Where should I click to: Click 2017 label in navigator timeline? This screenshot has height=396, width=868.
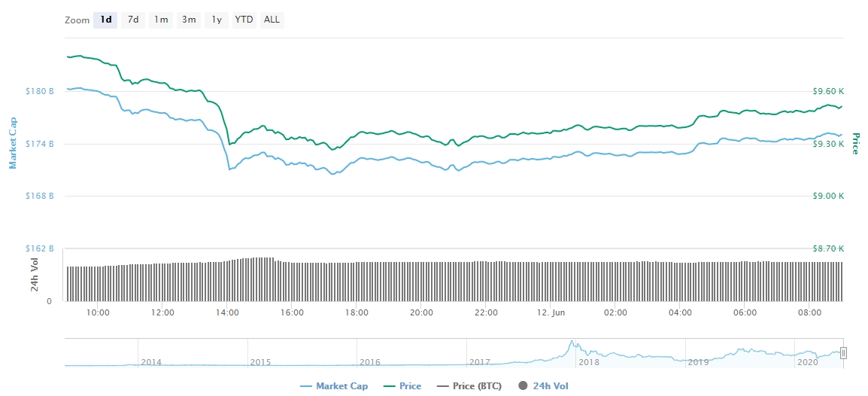(x=480, y=362)
